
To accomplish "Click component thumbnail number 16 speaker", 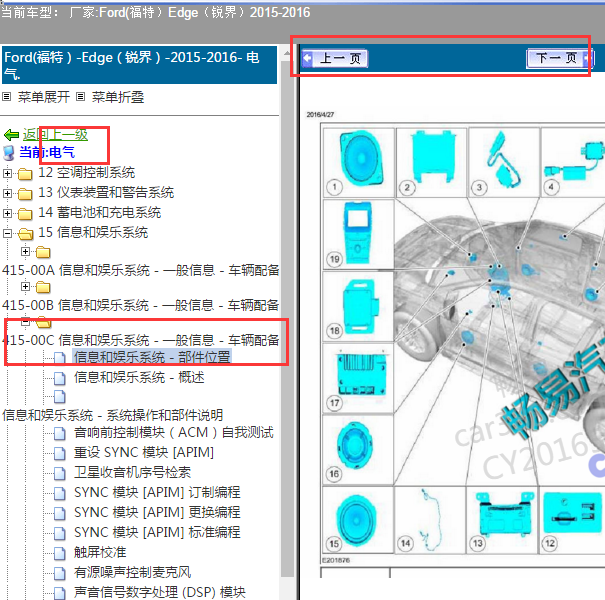I will (x=359, y=450).
